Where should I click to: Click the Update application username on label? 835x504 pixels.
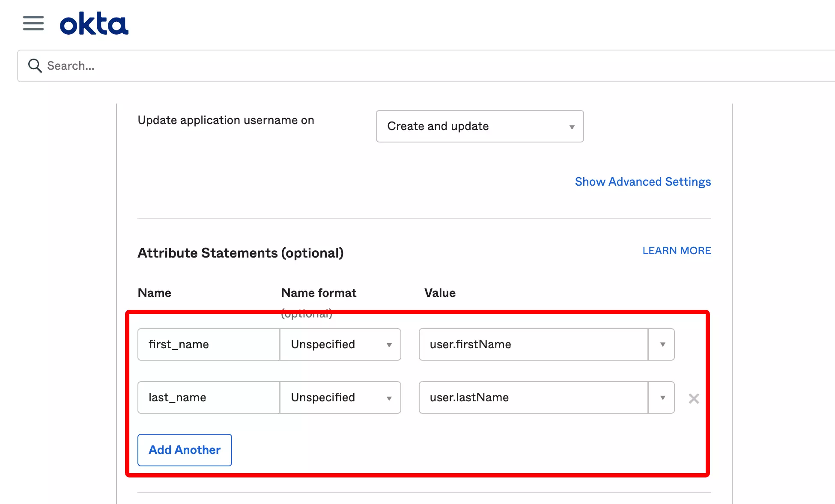[226, 120]
